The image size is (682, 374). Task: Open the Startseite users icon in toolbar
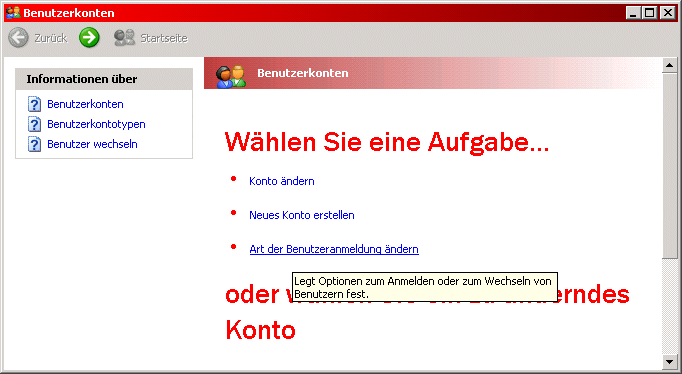(124, 38)
